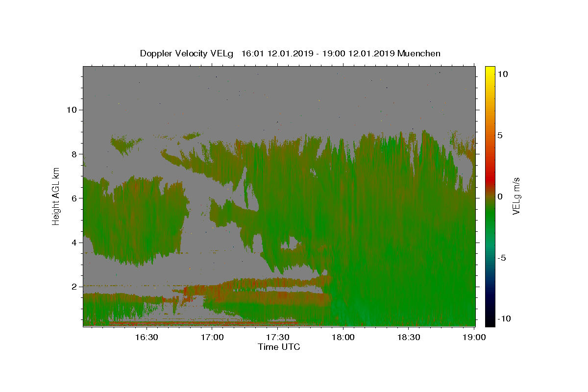The height and width of the screenshot is (392, 588).
Task: Click the colorbar value 10 at top
Action: coord(502,74)
